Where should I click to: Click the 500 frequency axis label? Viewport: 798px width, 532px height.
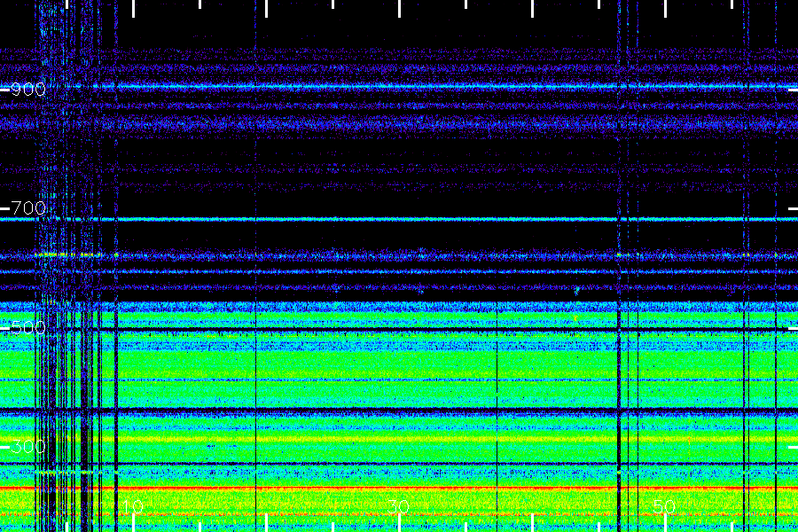tap(28, 327)
